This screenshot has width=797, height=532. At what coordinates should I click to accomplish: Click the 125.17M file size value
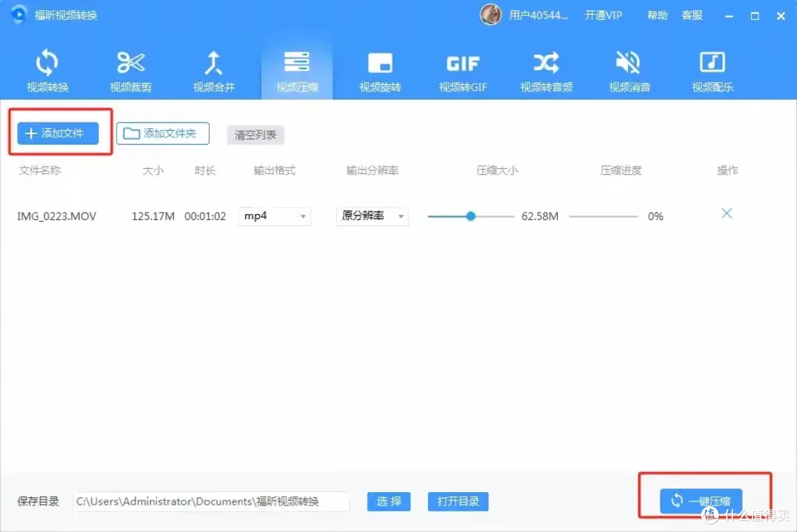pos(153,216)
